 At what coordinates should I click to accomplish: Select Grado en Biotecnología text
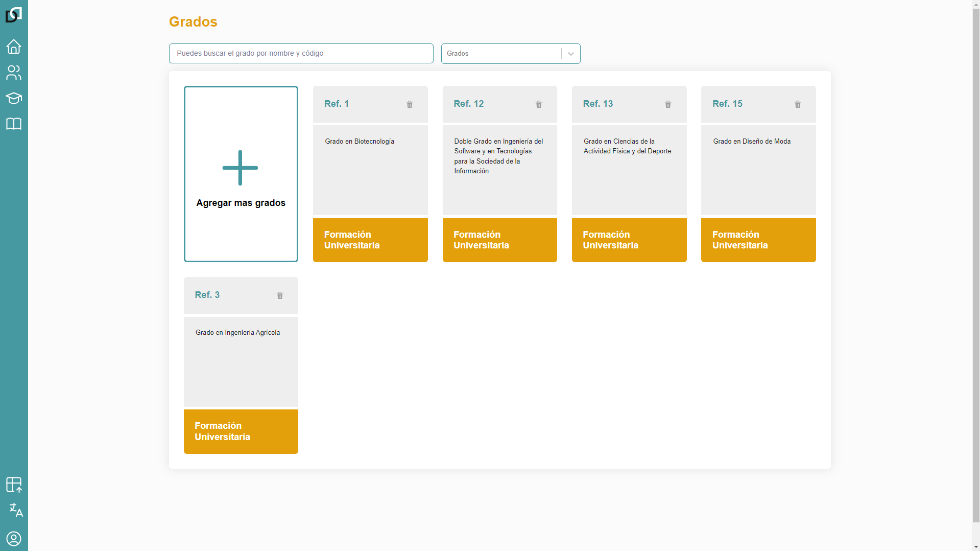[360, 142]
